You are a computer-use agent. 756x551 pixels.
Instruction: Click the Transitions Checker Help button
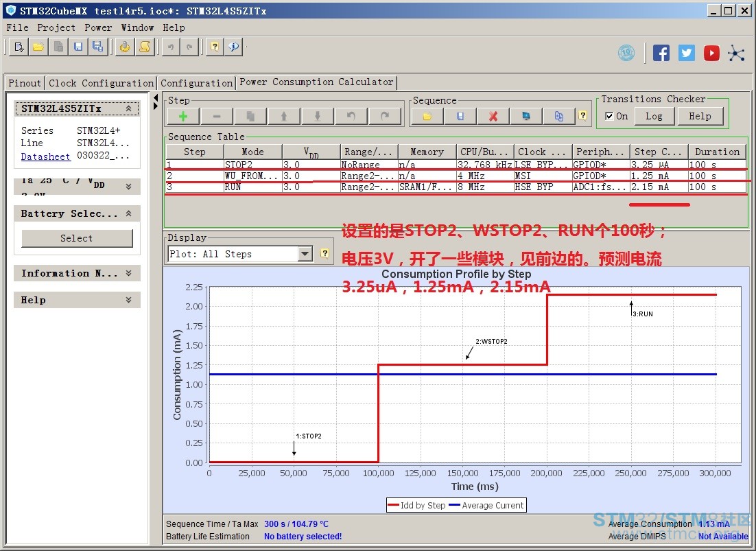[x=700, y=116]
